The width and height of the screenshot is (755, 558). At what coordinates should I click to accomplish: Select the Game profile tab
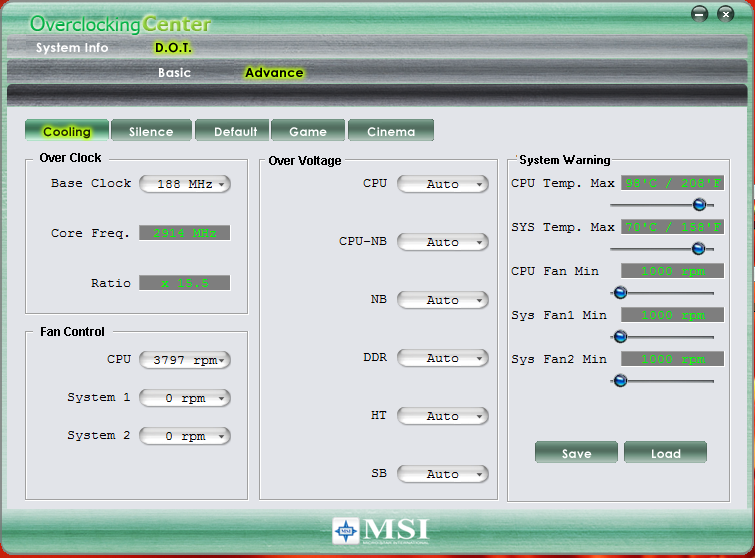[308, 131]
